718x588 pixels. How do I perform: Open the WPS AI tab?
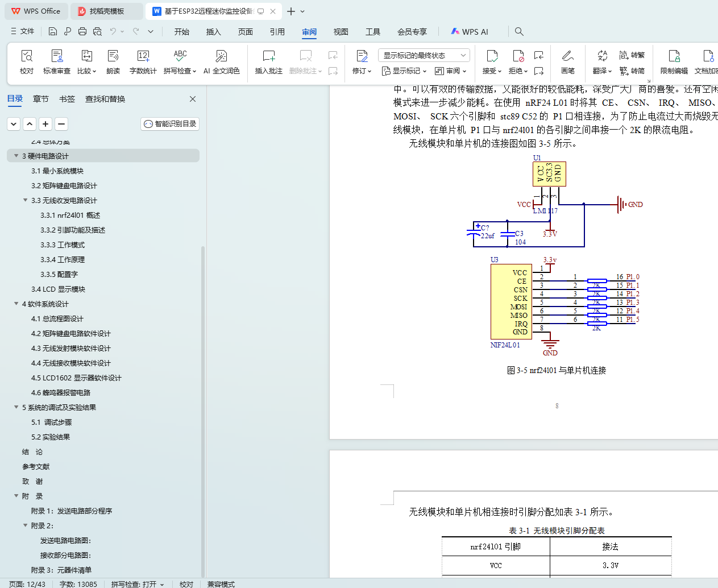[470, 32]
